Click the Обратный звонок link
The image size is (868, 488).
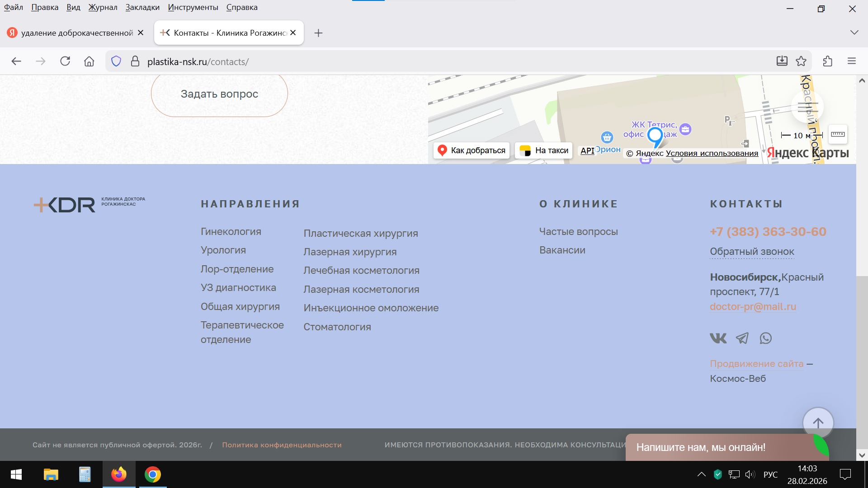[751, 252]
